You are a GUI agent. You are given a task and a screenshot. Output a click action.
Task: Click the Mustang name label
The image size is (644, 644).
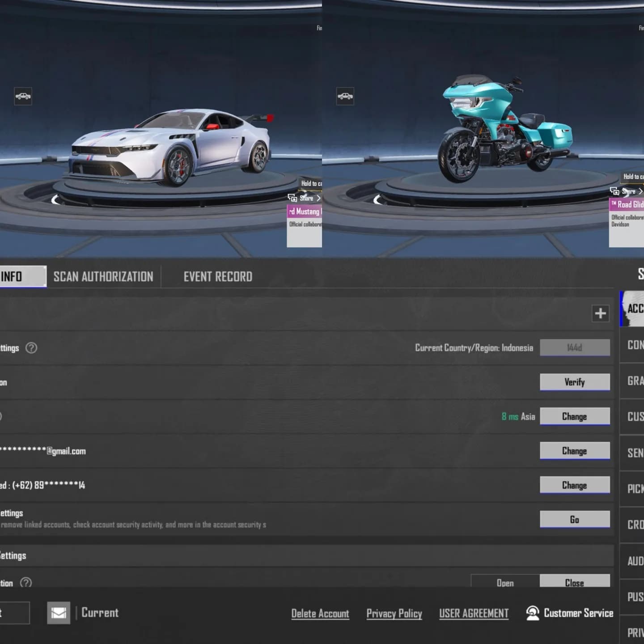[305, 212]
